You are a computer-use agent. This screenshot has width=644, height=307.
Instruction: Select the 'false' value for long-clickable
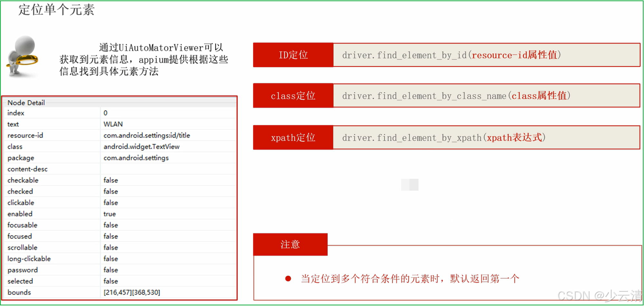point(111,259)
